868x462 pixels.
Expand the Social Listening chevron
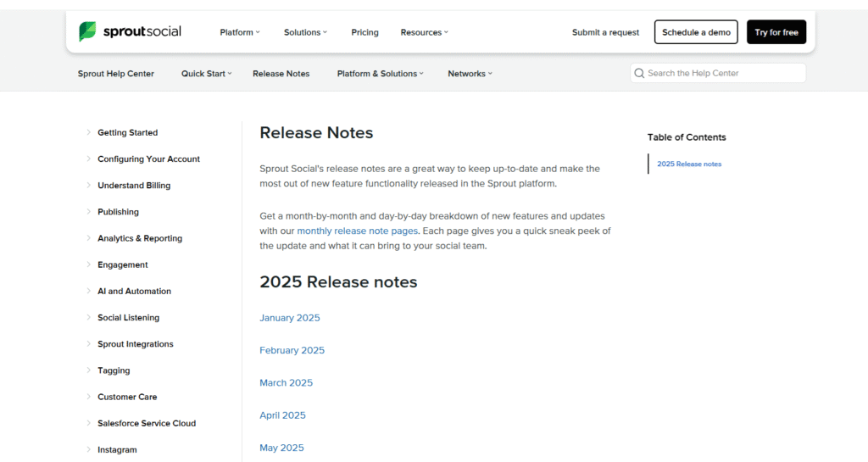pos(88,317)
